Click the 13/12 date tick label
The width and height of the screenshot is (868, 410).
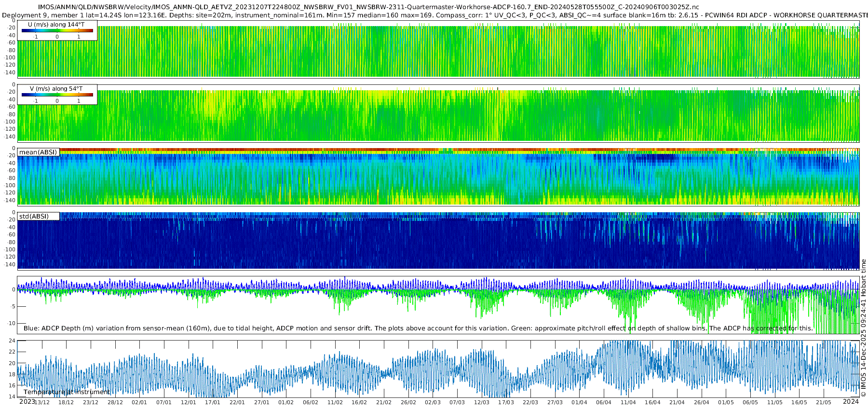pos(42,402)
